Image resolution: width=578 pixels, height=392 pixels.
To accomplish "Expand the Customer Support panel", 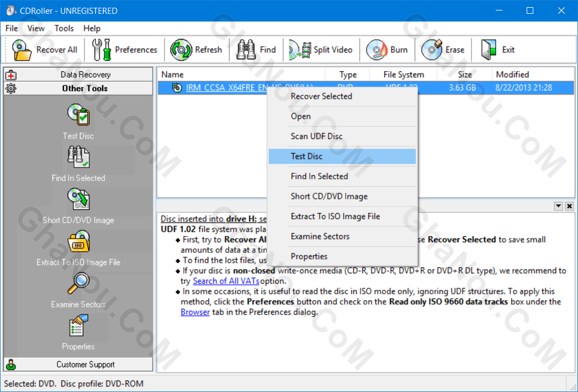I will point(78,364).
